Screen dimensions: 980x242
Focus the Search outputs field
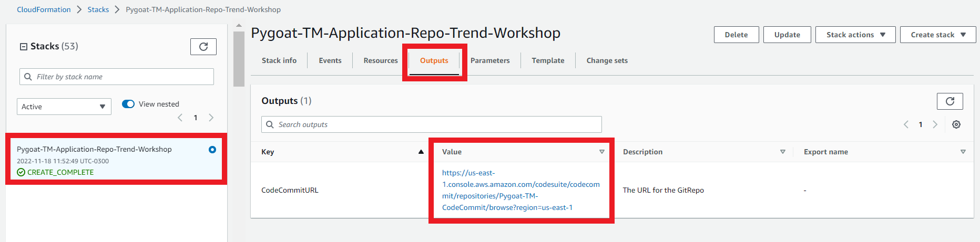pyautogui.click(x=431, y=124)
